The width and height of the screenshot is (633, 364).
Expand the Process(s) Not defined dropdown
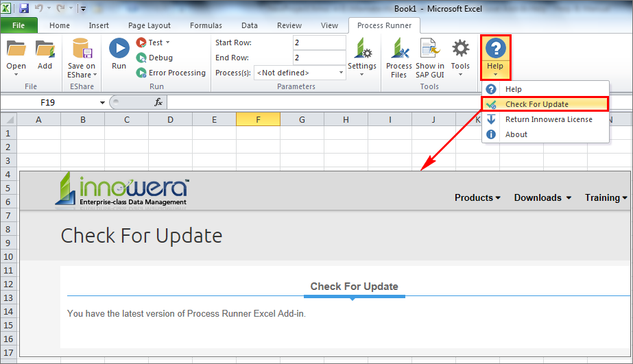tap(341, 73)
